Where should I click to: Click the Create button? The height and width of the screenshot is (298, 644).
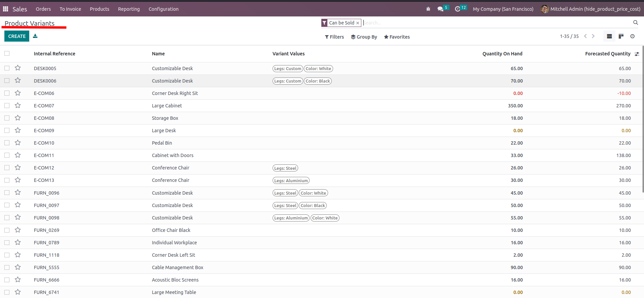pos(17,36)
